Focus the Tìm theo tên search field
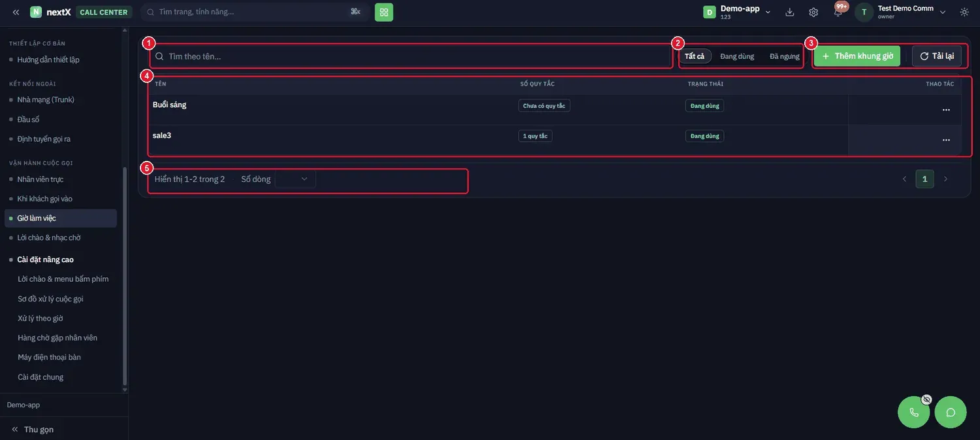This screenshot has width=980, height=440. click(x=411, y=56)
